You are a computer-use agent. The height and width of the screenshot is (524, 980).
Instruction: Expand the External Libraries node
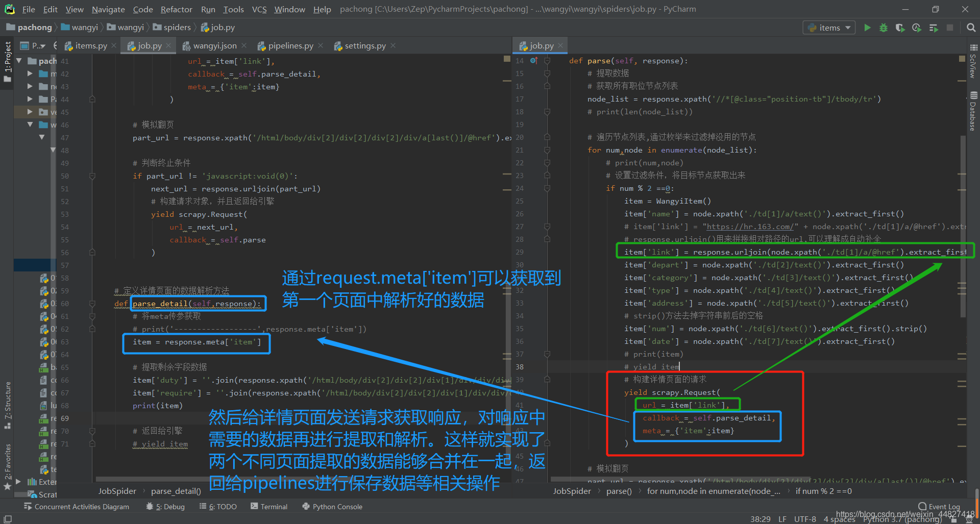point(18,482)
